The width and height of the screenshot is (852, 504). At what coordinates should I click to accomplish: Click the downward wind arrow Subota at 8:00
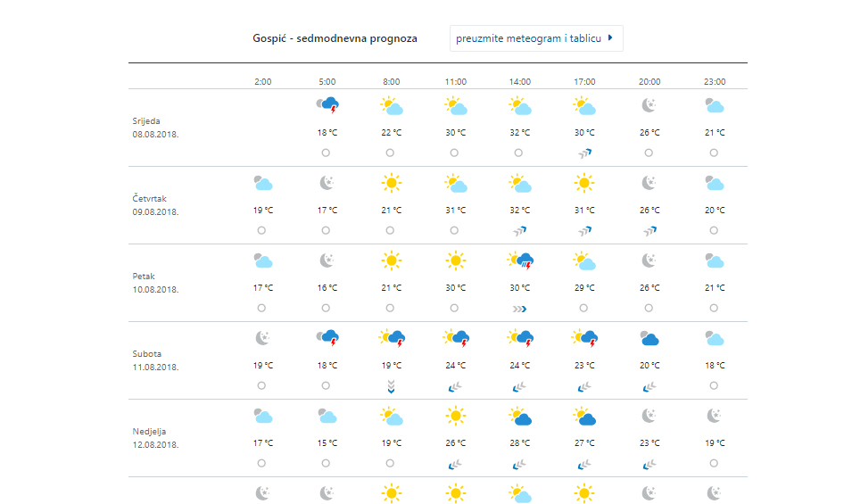391,386
